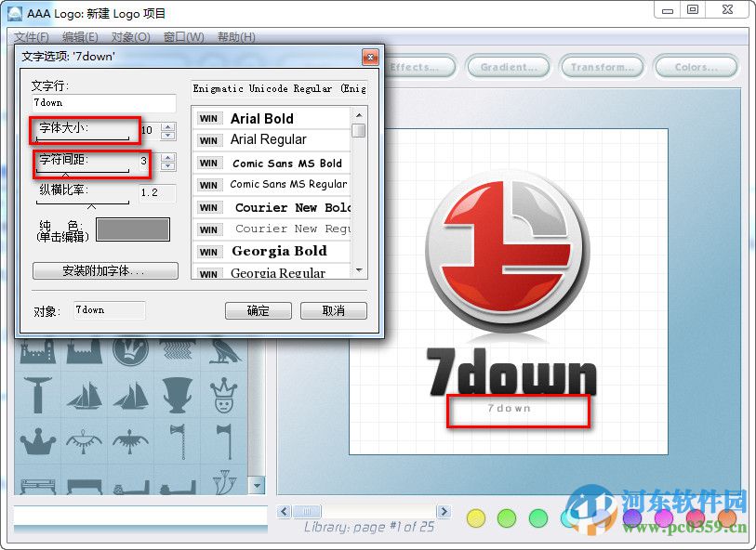Open the 文件(F) menu
Image resolution: width=756 pixels, height=550 pixels.
(31, 37)
